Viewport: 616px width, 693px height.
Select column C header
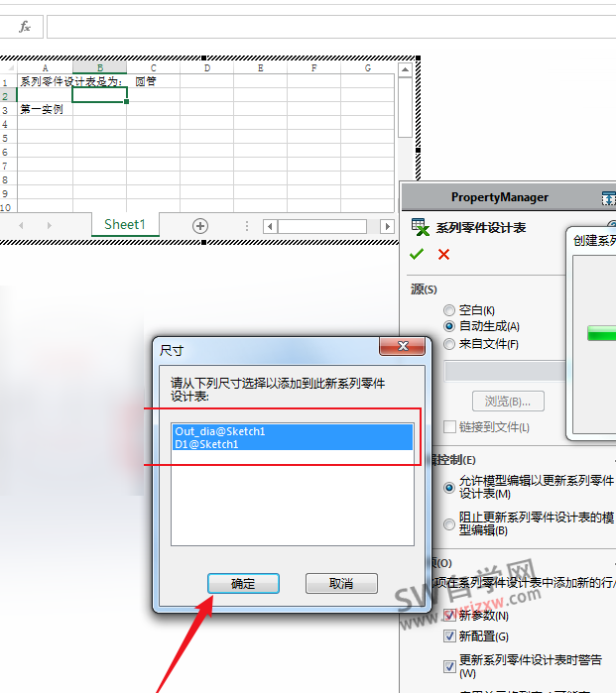(154, 68)
